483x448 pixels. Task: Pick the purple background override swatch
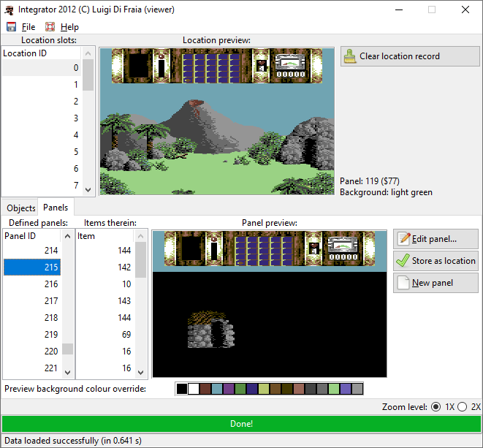pyautogui.click(x=229, y=389)
